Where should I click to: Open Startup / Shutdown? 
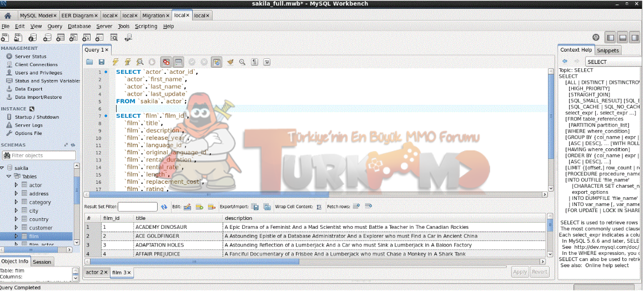point(37,117)
